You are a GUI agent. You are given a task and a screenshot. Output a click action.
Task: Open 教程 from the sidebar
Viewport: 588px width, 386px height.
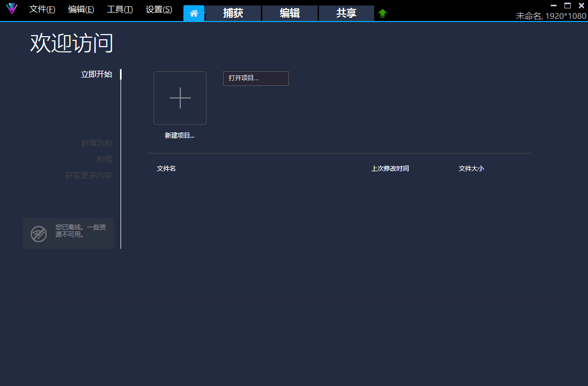[104, 159]
